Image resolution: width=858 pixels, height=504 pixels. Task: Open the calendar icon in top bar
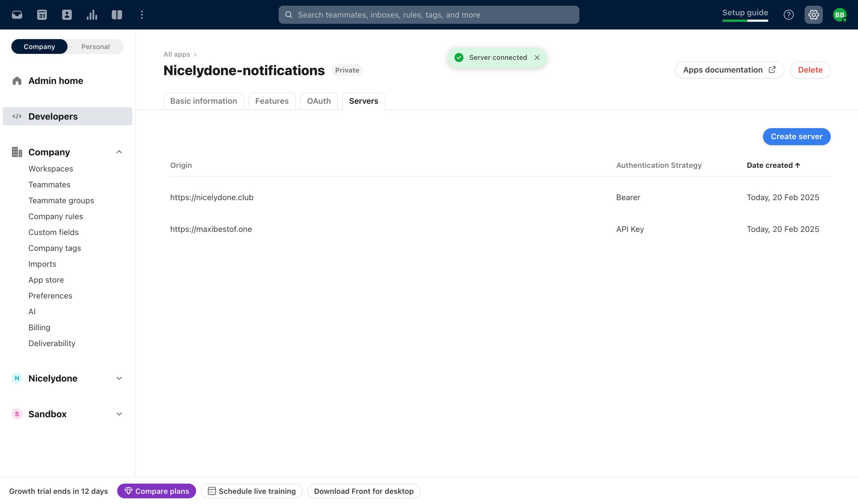42,15
